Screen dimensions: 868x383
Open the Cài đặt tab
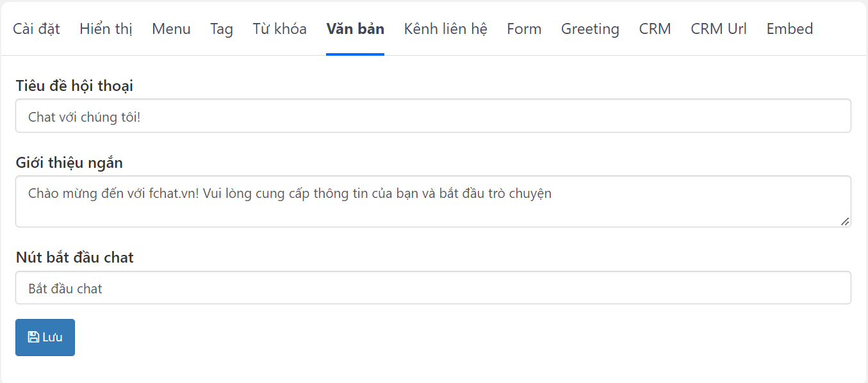(x=37, y=29)
